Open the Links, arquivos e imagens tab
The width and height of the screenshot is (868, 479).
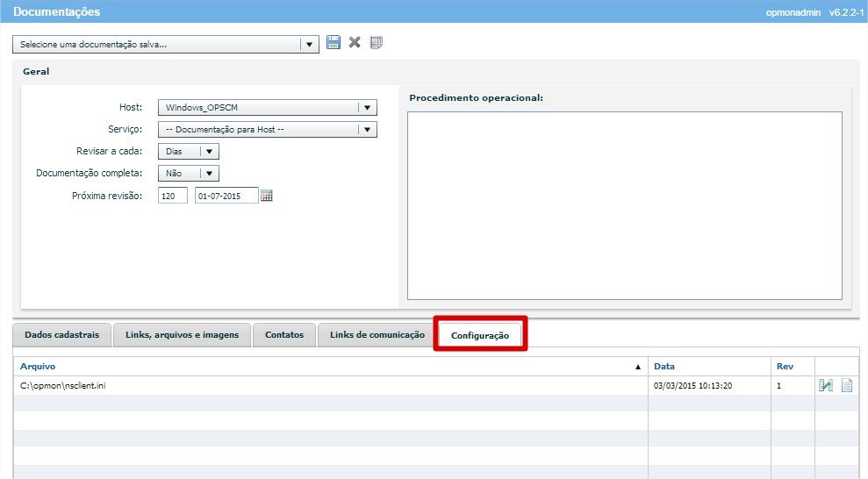click(182, 335)
